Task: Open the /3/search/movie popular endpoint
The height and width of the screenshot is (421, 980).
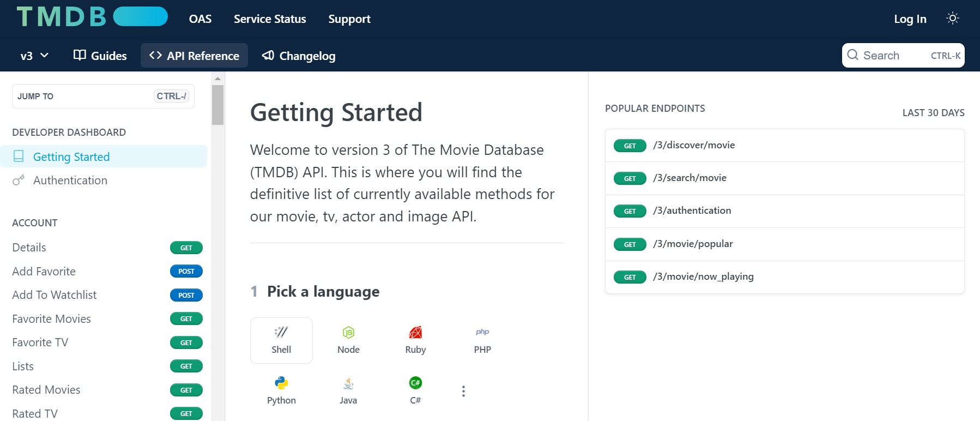Action: click(x=785, y=178)
